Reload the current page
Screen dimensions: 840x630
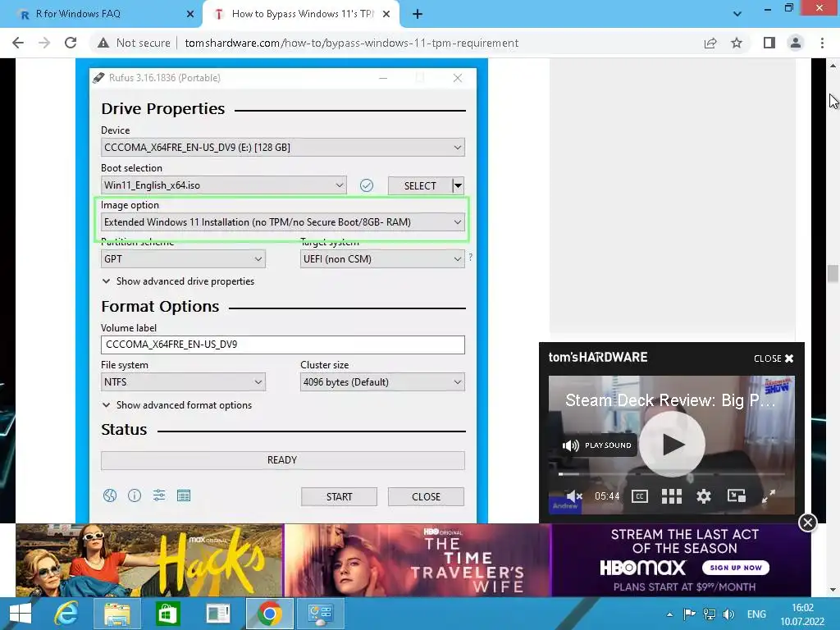click(71, 43)
